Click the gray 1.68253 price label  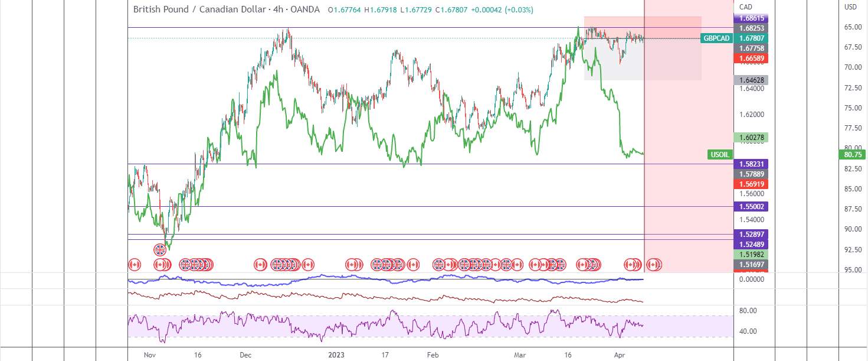pos(751,28)
